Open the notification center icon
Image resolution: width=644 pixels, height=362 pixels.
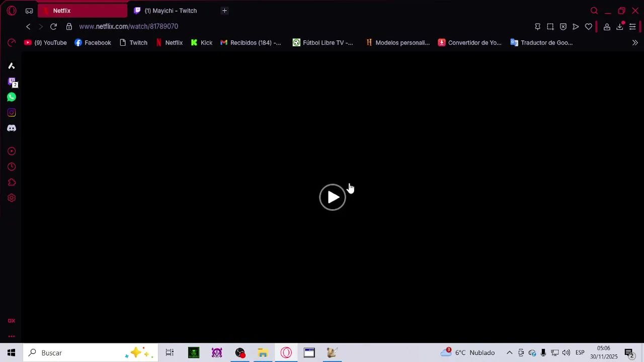coord(629,353)
